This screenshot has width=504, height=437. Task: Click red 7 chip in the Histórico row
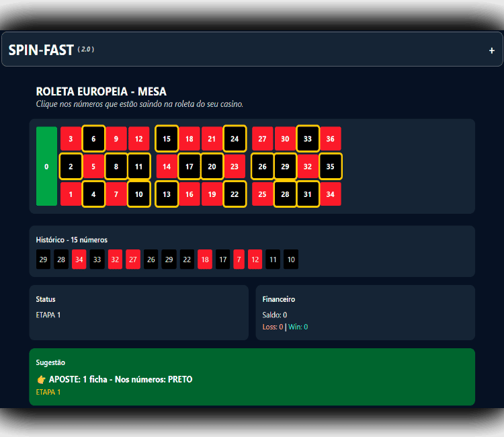(x=239, y=260)
